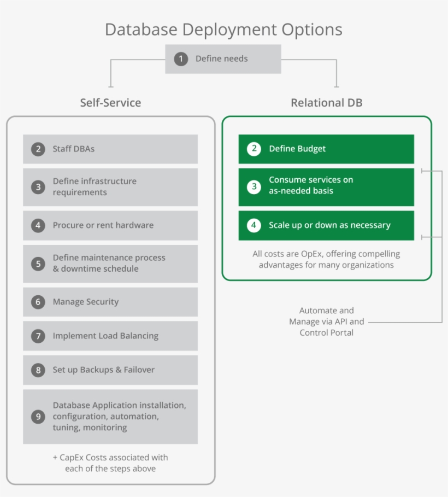448x497 pixels.
Task: Click the OpEx advantages note under green steps
Action: click(x=326, y=259)
